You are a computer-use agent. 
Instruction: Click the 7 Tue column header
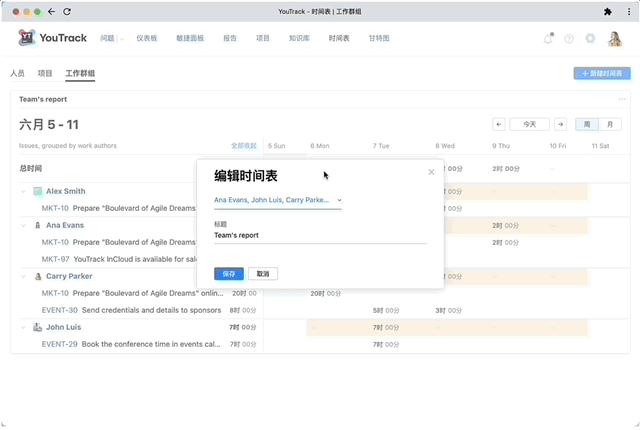coord(381,146)
